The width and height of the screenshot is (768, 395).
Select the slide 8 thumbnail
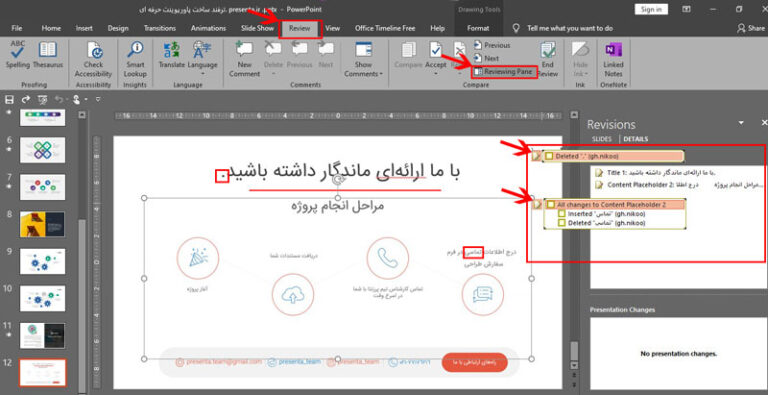[42, 224]
